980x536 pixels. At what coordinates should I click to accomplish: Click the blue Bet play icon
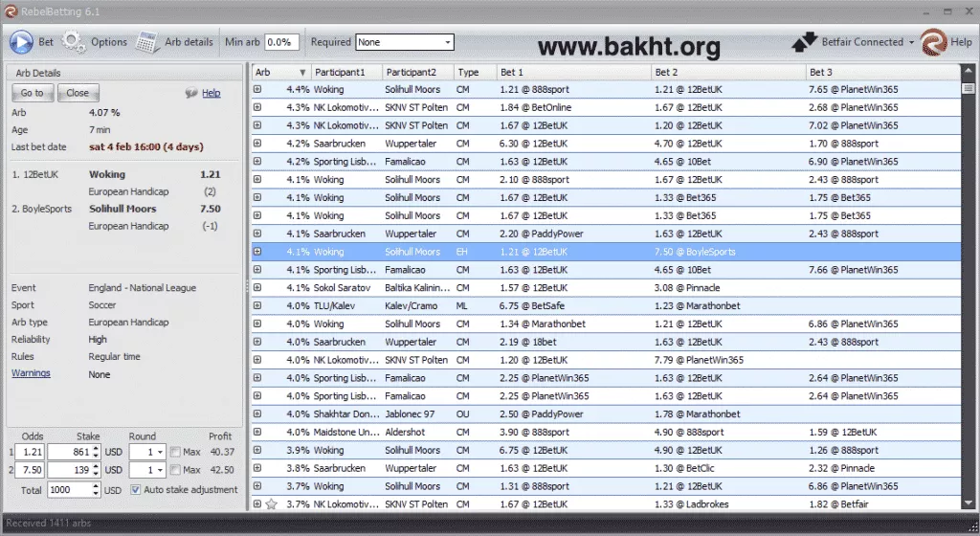(x=21, y=42)
